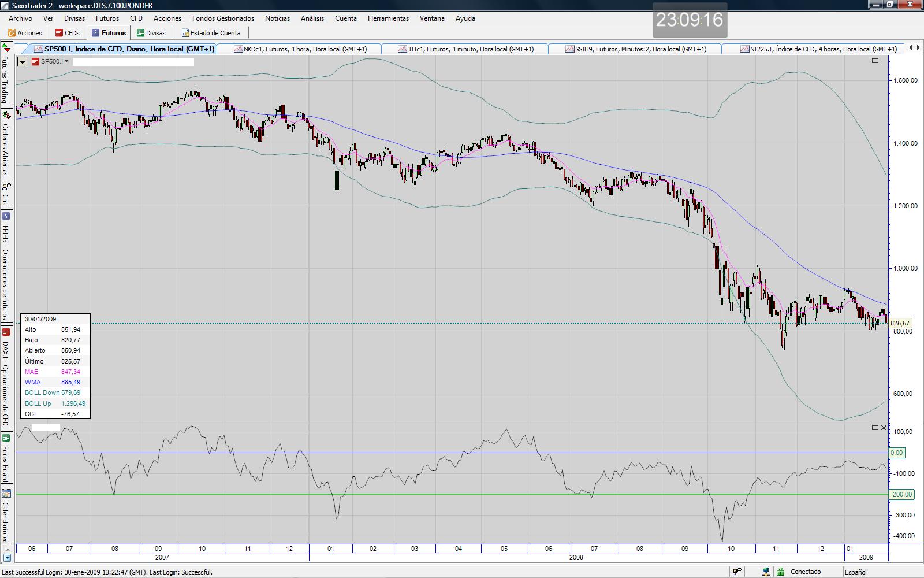Select the Divisas toolbar button

(x=151, y=33)
